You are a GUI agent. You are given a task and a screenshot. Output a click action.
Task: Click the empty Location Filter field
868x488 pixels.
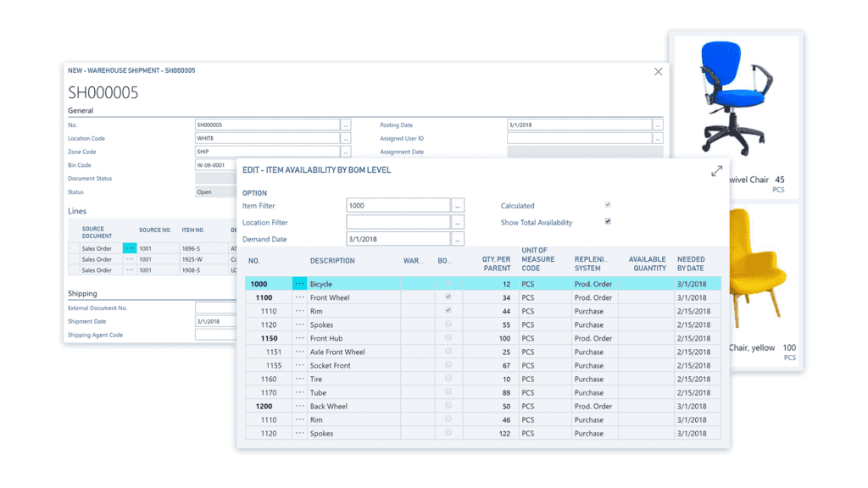tap(398, 223)
